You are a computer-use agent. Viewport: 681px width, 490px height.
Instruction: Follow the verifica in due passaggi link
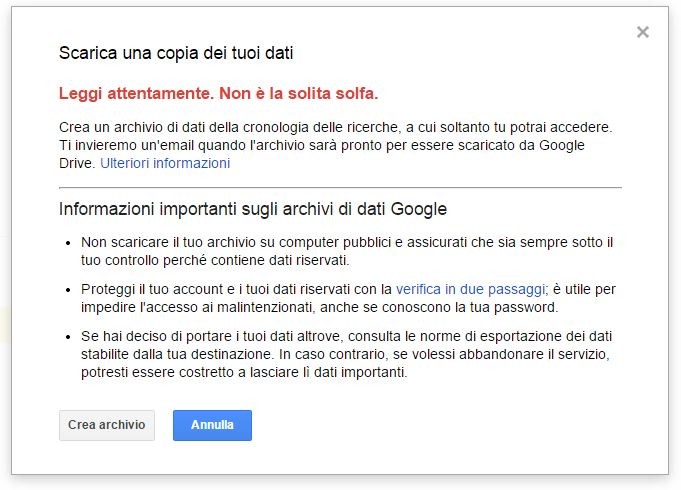pyautogui.click(x=471, y=289)
